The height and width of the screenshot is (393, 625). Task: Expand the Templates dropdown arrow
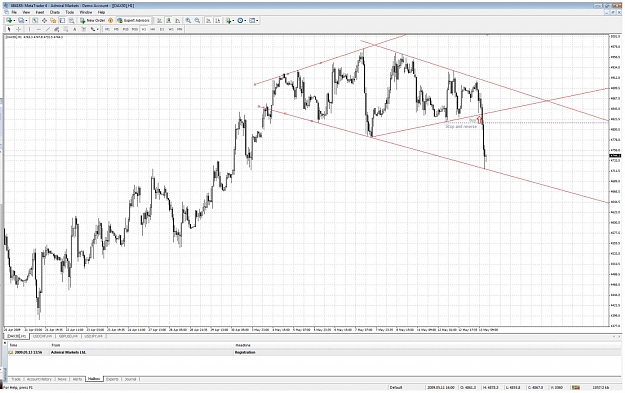(257, 20)
